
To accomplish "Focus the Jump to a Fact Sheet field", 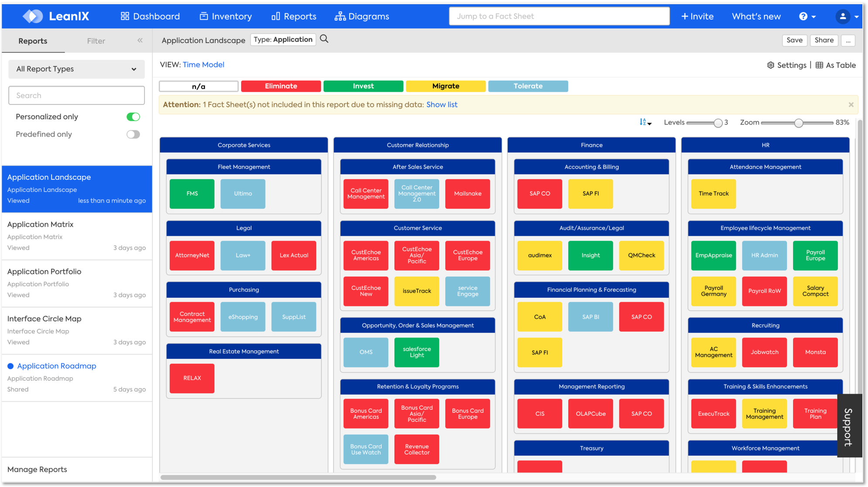I will tap(559, 17).
